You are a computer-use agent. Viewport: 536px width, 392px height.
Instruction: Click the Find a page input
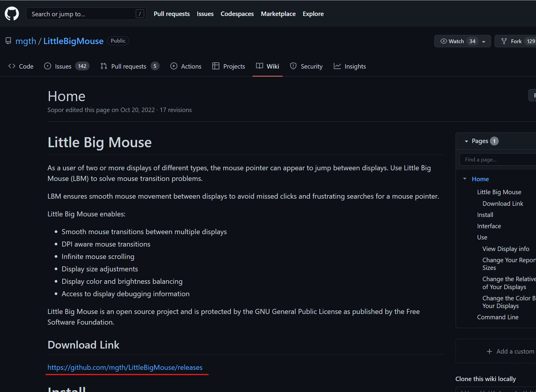coord(498,160)
